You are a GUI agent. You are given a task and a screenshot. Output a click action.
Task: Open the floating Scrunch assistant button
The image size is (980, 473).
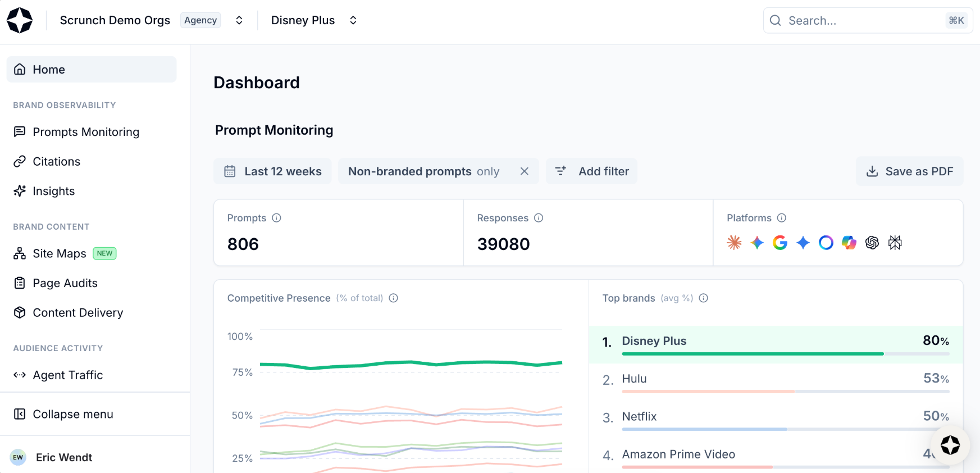[x=950, y=445]
